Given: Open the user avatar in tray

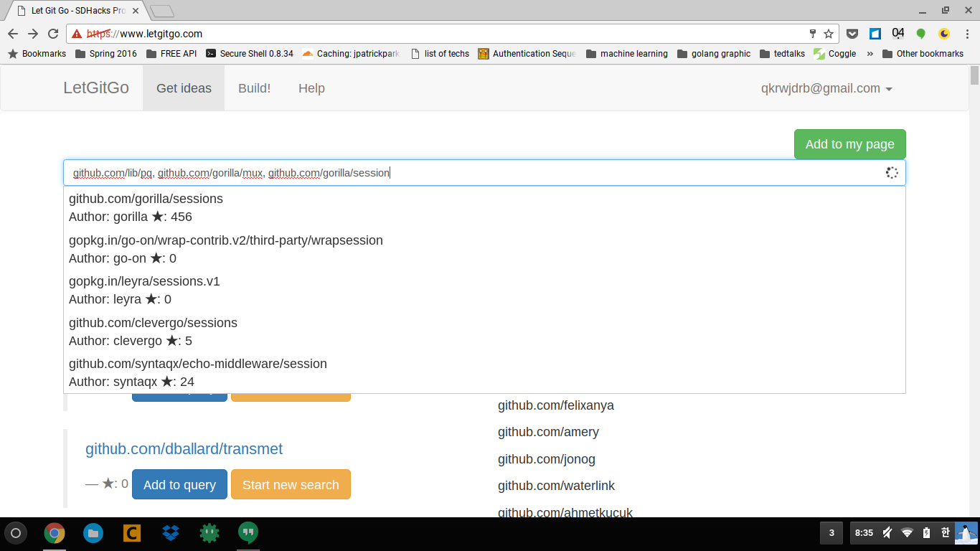Looking at the screenshot, I should pos(966,533).
